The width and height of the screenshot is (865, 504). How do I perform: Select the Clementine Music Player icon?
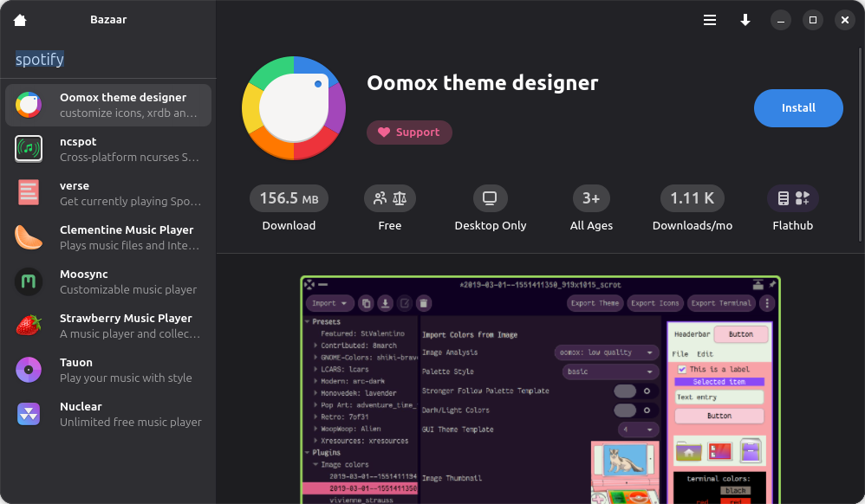click(29, 236)
